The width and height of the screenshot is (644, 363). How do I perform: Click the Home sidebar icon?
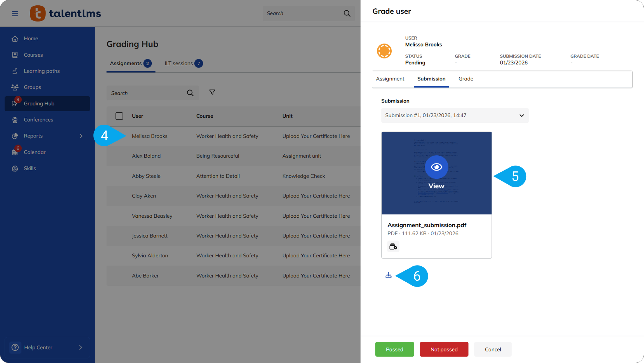click(15, 39)
